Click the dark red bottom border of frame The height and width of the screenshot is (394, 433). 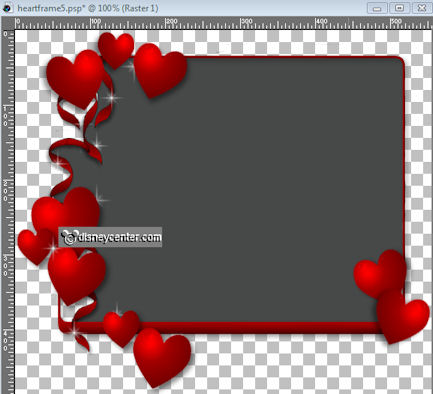click(253, 328)
